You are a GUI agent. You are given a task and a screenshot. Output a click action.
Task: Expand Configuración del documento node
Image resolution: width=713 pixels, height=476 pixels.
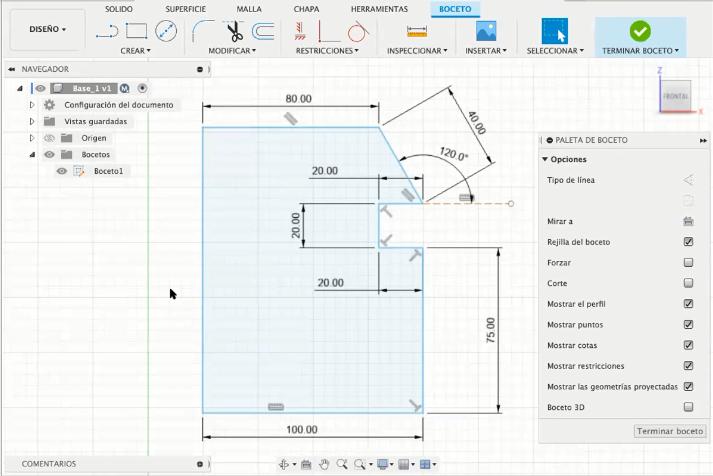tap(31, 105)
